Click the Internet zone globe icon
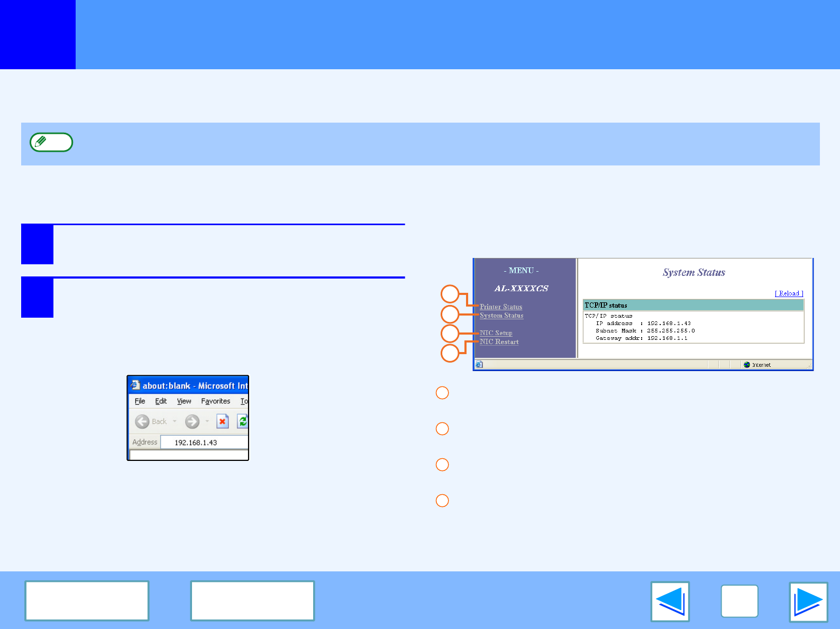The height and width of the screenshot is (629, 840). pyautogui.click(x=746, y=365)
